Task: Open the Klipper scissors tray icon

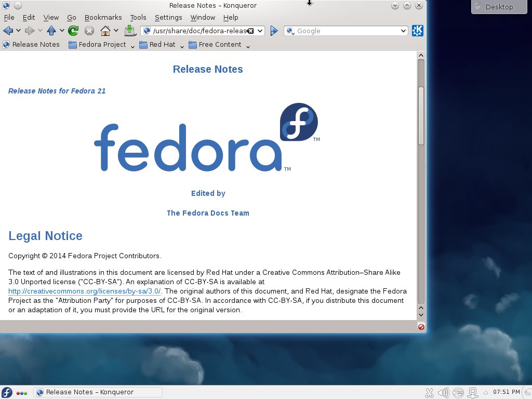Action: tap(430, 393)
